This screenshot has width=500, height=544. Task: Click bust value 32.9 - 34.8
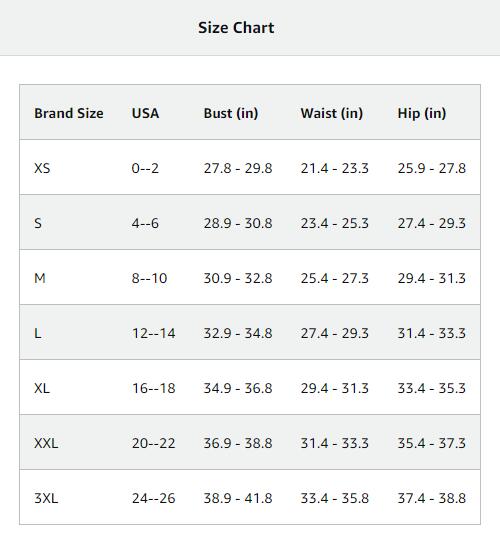(238, 333)
